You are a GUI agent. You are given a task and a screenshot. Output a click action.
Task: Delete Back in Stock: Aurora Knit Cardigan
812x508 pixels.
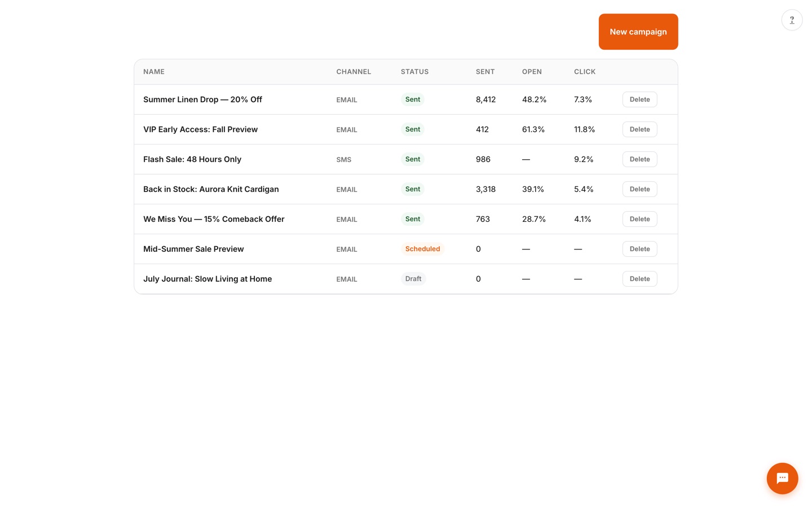(639, 189)
